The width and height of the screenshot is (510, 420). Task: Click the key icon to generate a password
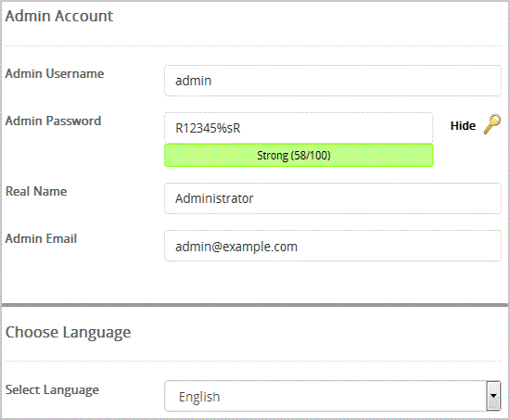click(x=491, y=124)
